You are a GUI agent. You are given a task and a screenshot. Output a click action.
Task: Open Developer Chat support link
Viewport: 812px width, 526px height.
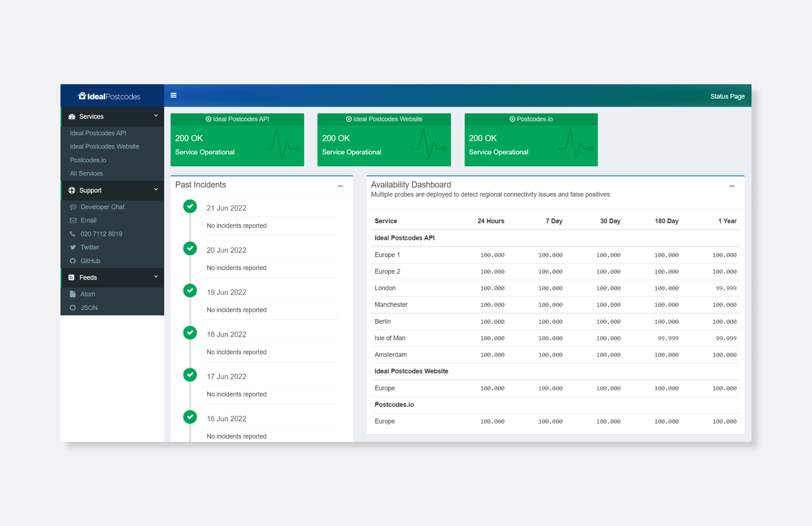tap(102, 207)
